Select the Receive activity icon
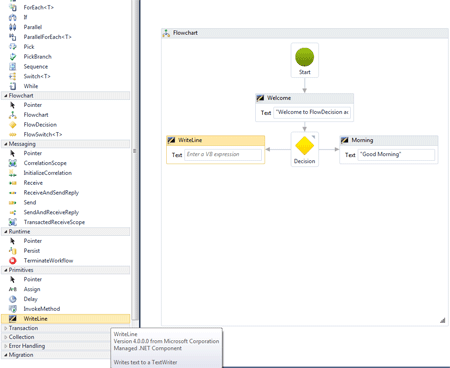 point(13,183)
